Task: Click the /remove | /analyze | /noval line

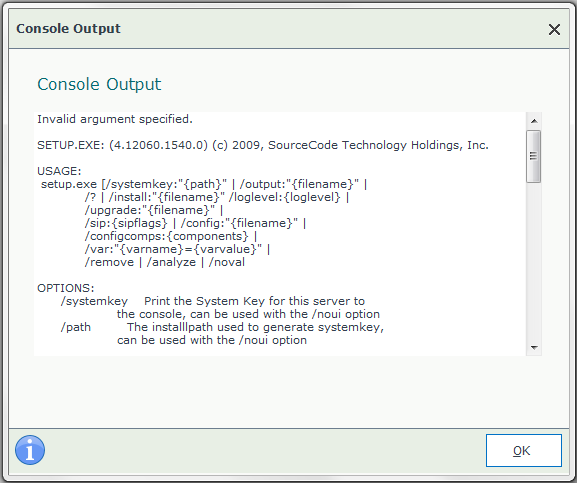Action: [164, 262]
